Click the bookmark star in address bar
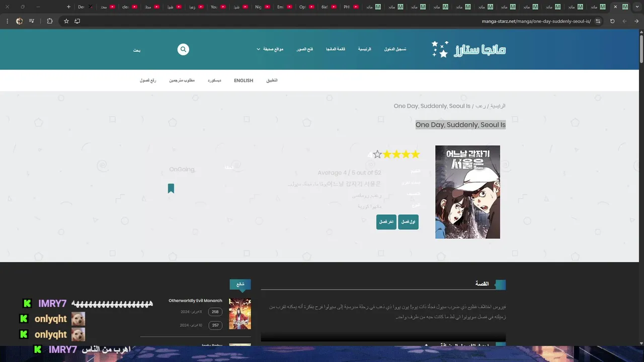644x362 pixels. pyautogui.click(x=66, y=21)
